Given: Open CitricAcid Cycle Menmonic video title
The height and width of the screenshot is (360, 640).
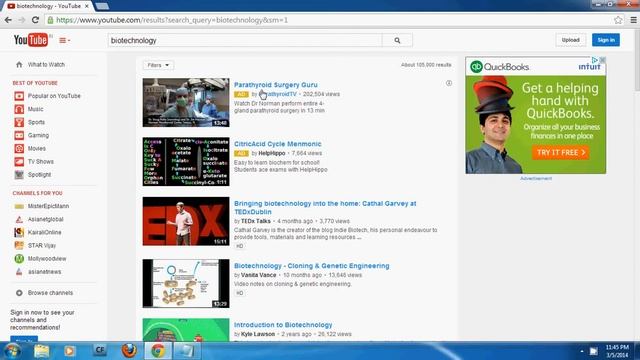Looking at the screenshot, I should [x=278, y=144].
